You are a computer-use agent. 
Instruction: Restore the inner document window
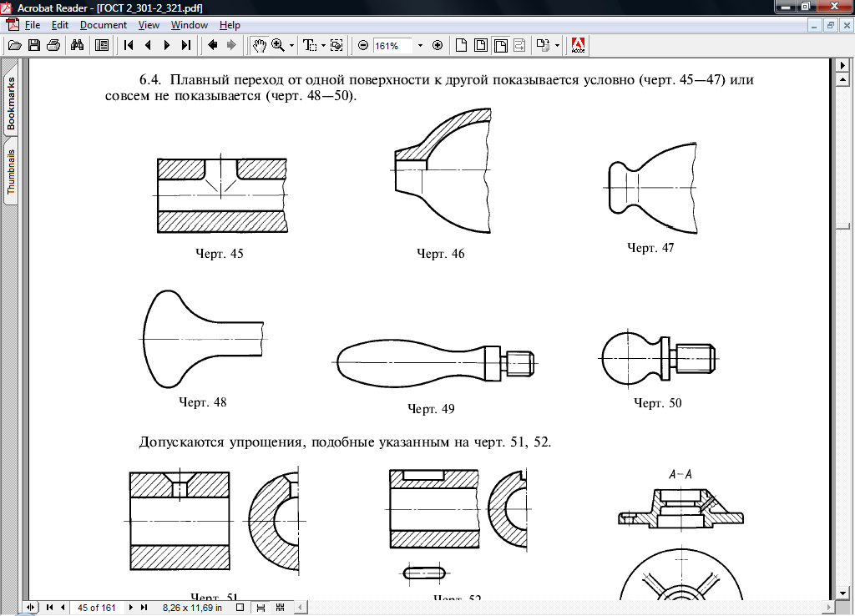pos(831,25)
